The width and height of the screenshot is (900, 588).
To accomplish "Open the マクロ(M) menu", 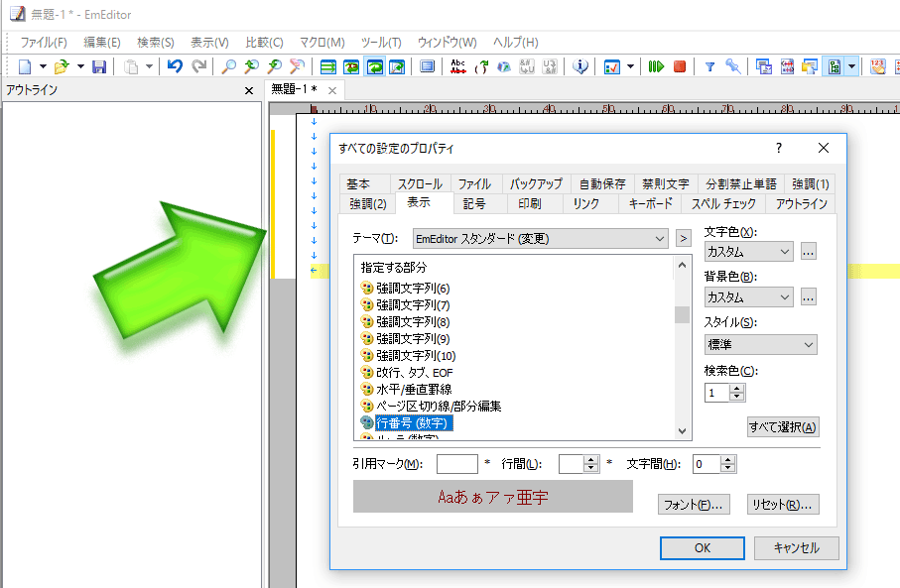I will (322, 43).
